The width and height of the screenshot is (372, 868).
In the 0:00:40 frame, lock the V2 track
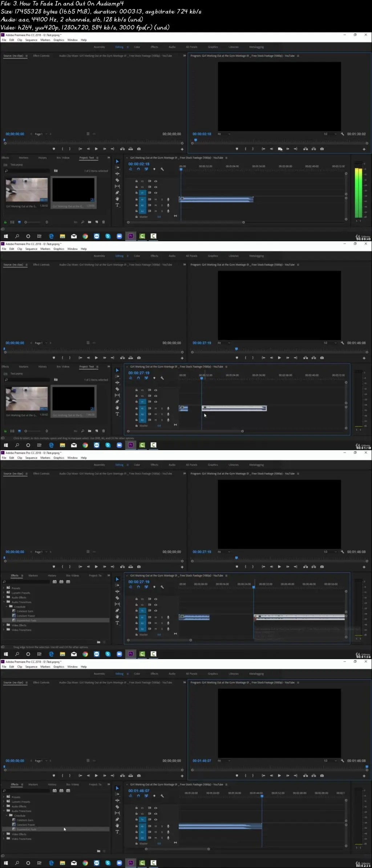pos(136,187)
